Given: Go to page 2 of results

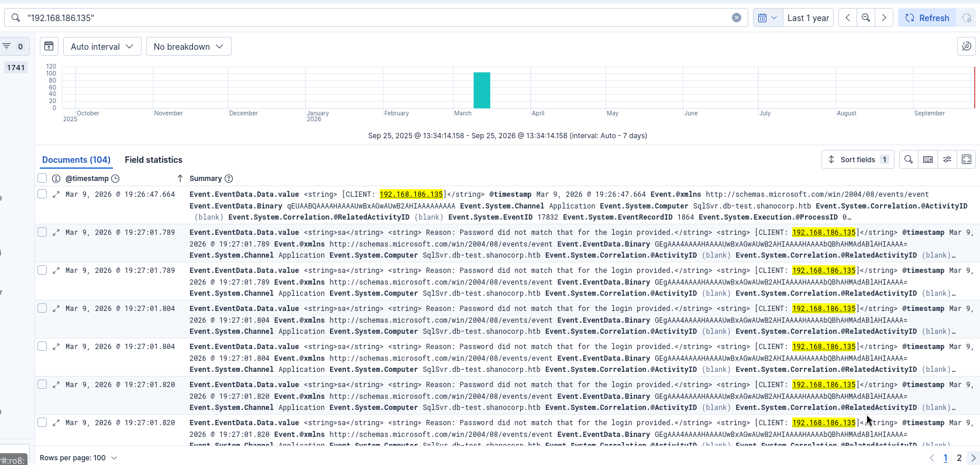Looking at the screenshot, I should coord(959,458).
